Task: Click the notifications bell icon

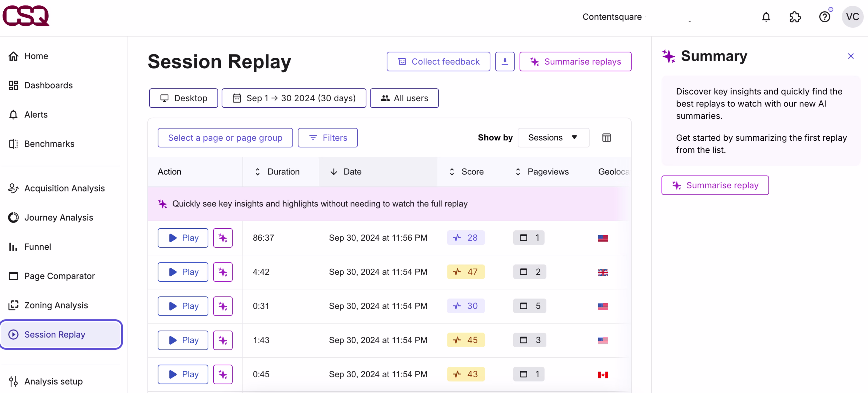Action: click(766, 17)
